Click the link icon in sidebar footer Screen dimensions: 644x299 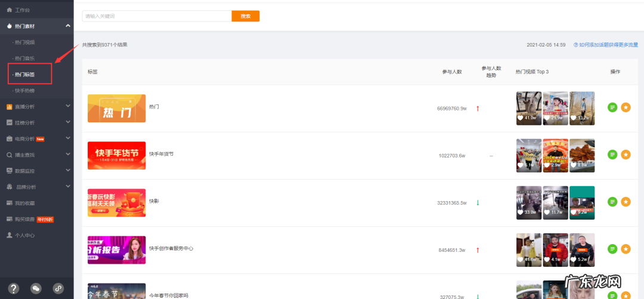click(58, 288)
